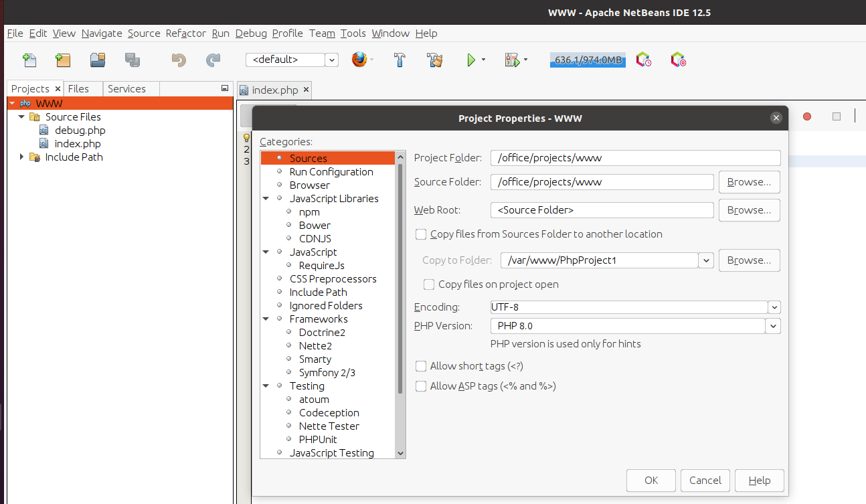
Task: Close the index.php editor tab
Action: point(306,90)
